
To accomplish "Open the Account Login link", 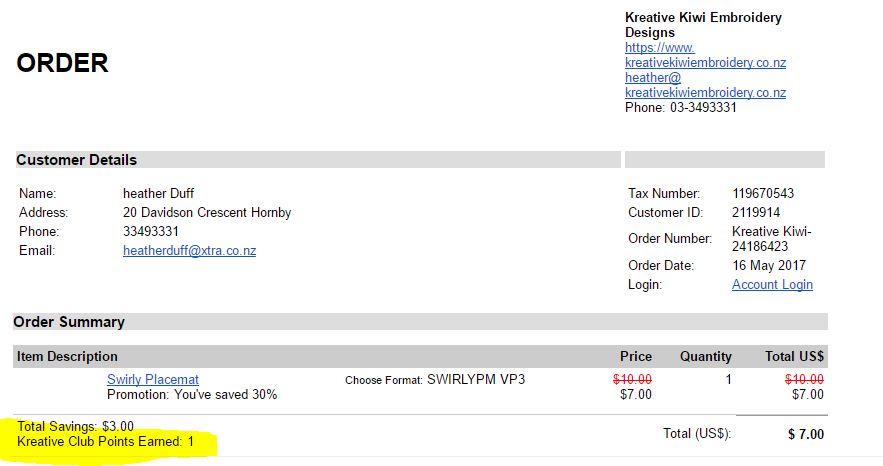I will 772,284.
